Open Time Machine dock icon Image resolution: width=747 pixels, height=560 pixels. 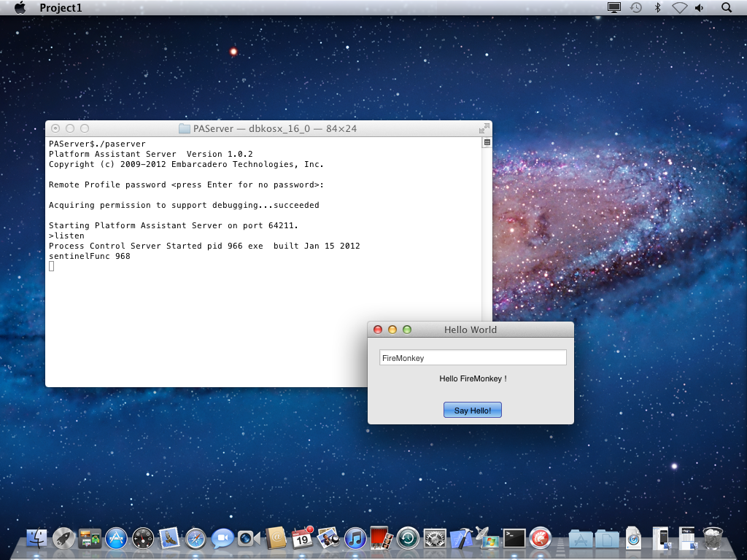(x=409, y=539)
